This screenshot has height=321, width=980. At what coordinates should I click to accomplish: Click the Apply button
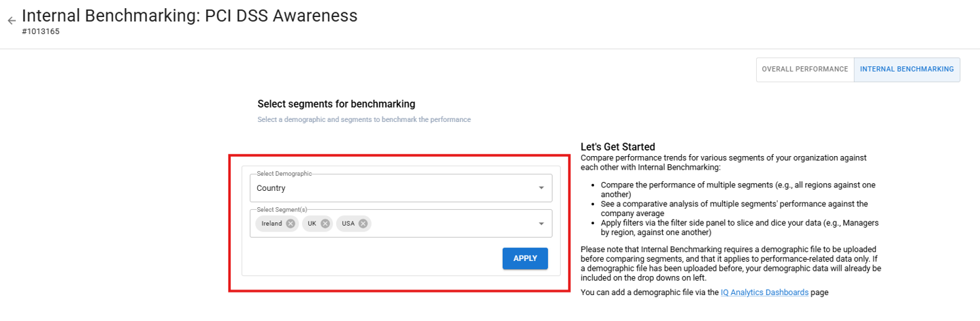(x=525, y=258)
